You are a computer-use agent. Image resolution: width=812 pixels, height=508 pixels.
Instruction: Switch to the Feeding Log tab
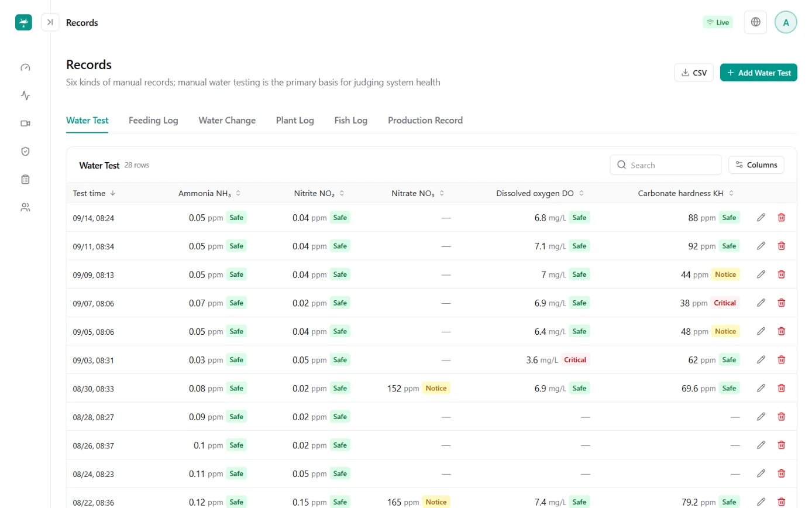click(153, 121)
